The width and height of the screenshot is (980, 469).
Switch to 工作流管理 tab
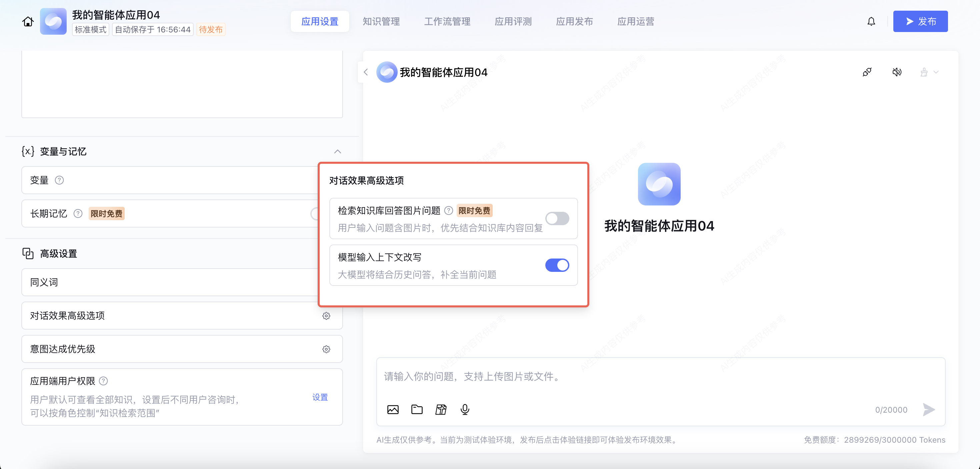(x=447, y=21)
